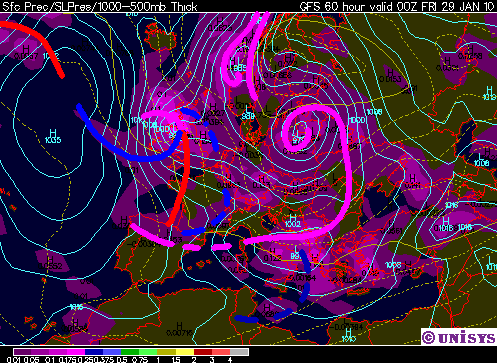Select the 1035 high pressure H marker
497x363 pixels.
(53, 136)
